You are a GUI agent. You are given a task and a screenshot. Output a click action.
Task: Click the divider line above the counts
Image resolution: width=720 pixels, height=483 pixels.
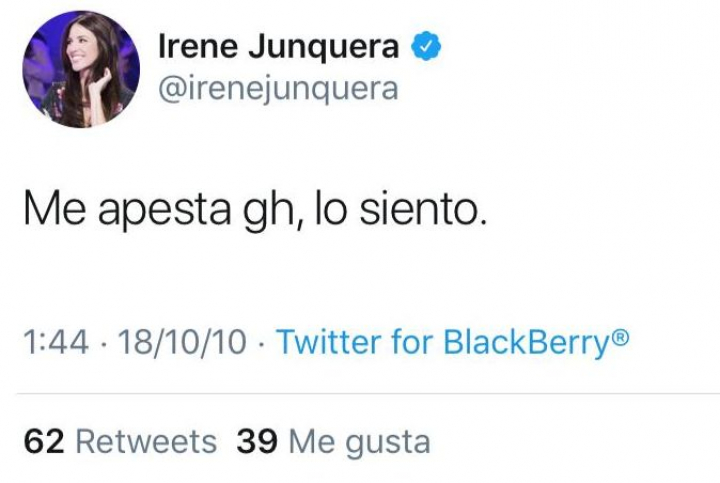[360, 394]
